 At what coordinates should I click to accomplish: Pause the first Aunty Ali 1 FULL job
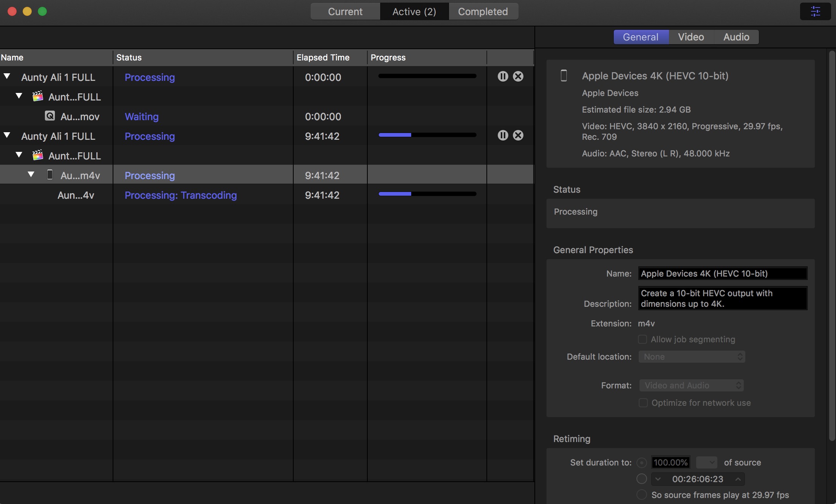[x=503, y=76]
